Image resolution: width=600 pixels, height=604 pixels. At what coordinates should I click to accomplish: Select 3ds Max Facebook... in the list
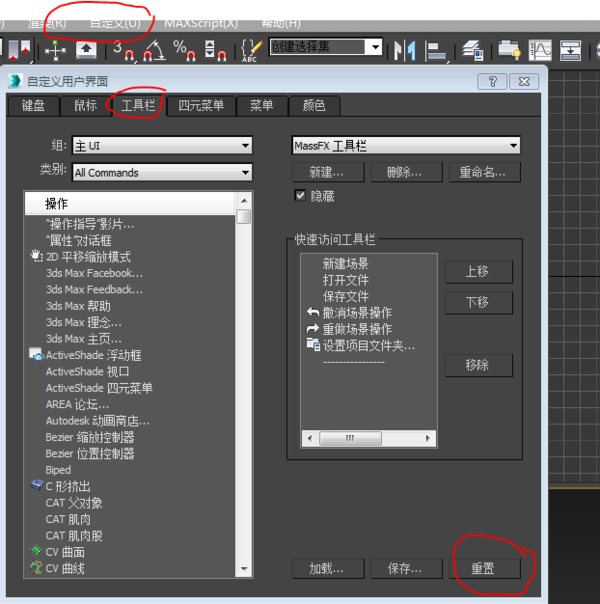94,273
